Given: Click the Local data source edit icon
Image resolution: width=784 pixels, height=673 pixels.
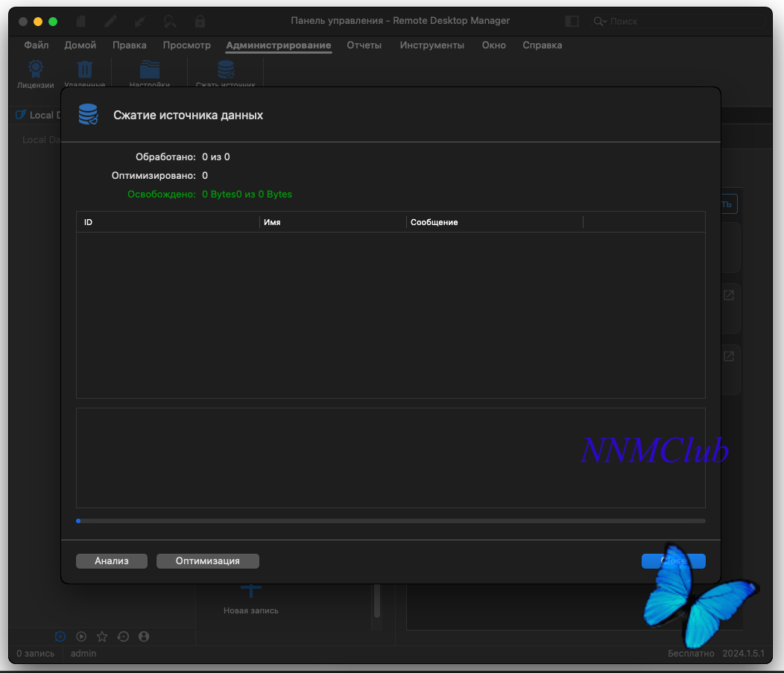Looking at the screenshot, I should pos(21,115).
